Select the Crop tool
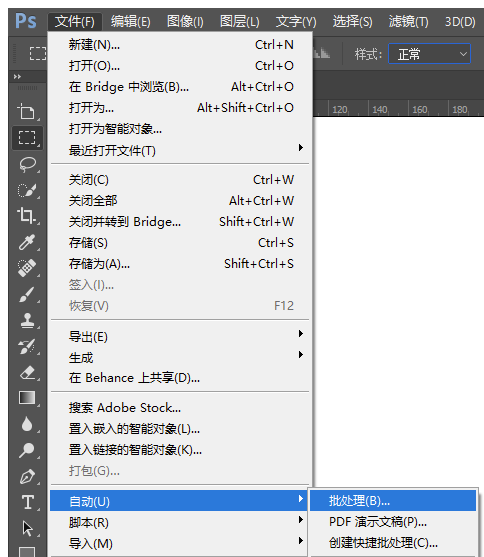Screen dimensions: 484x557 pos(27,216)
